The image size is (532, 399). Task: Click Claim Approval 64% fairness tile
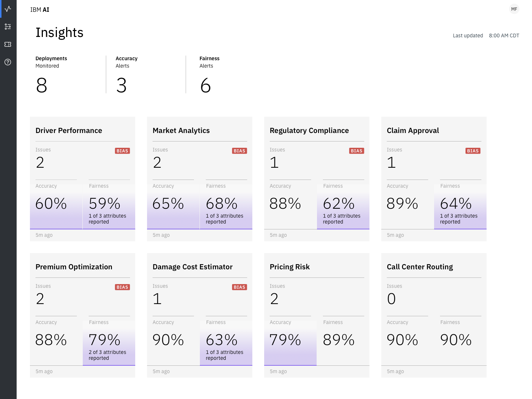460,206
